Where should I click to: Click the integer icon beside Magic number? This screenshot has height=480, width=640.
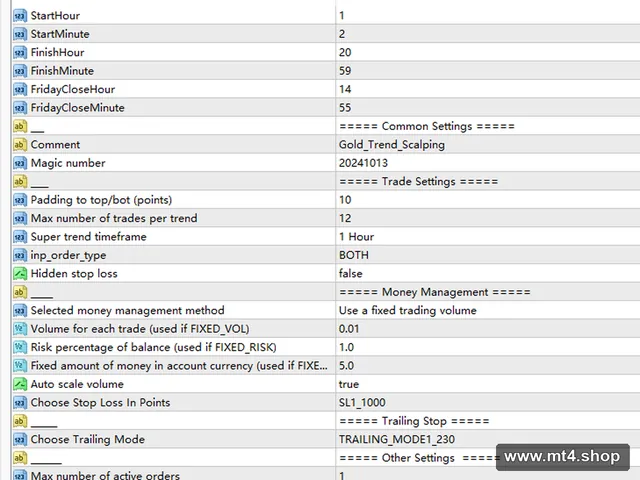pos(20,163)
